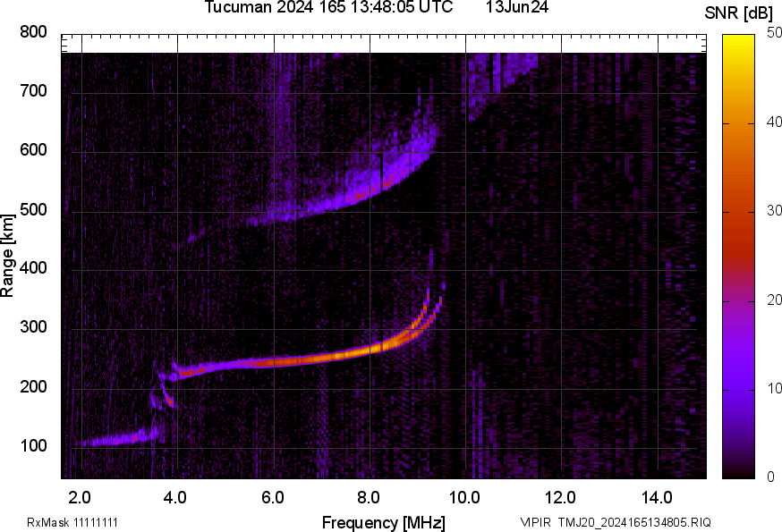782x532 pixels.
Task: Click range axis tick "500"
Action: [x=33, y=210]
